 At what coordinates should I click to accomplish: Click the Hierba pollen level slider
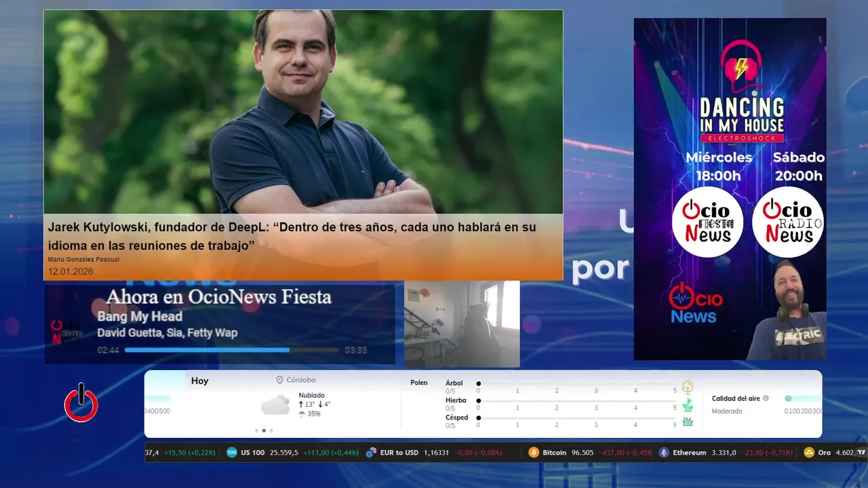[576, 401]
